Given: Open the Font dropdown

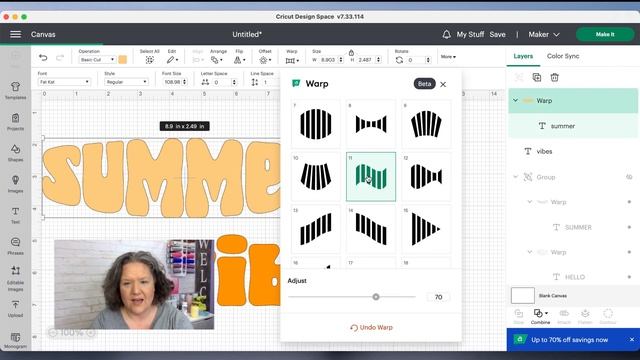Looking at the screenshot, I should (x=64, y=82).
